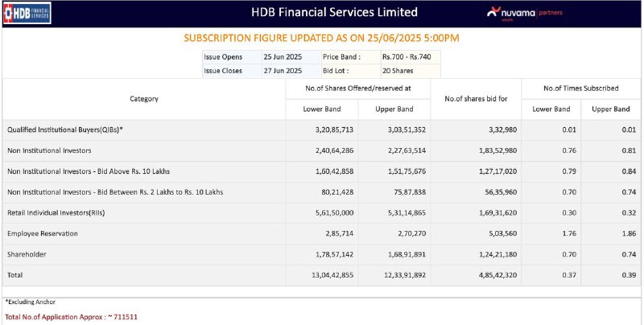Screen dimensions: 644x325
Task: Select the Qualified Institutional Buyers row label
Action: pos(65,130)
